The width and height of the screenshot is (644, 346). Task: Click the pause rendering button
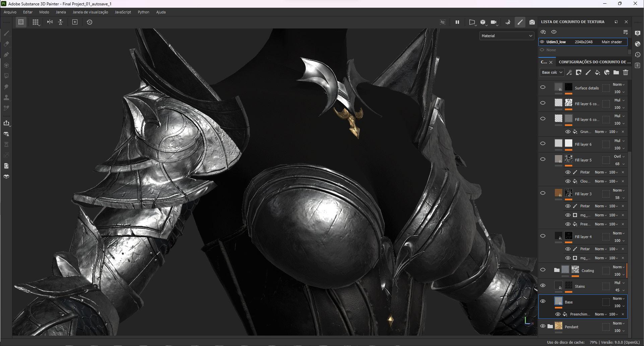(457, 22)
